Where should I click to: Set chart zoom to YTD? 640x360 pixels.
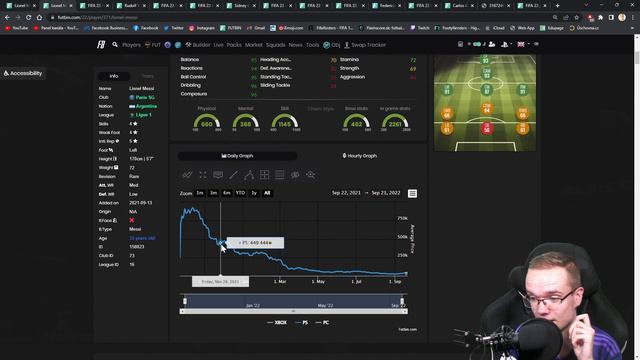pos(240,193)
